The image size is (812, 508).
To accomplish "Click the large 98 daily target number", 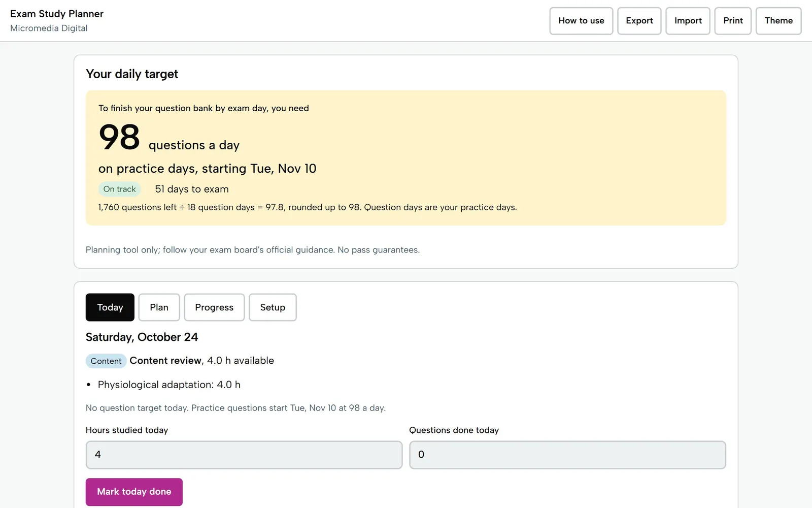I will tap(119, 137).
